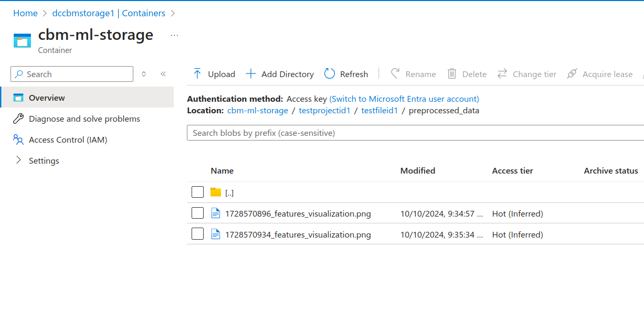Click the Change tier arrows icon
The height and width of the screenshot is (322, 644).
502,74
